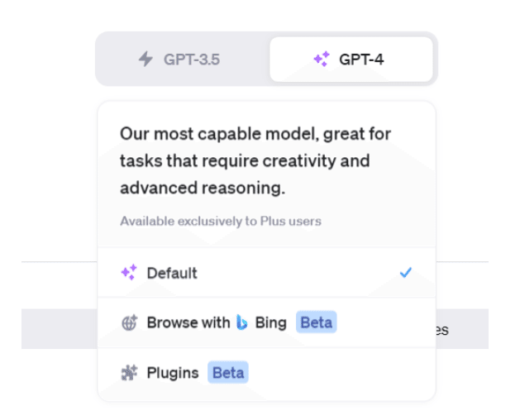Choose the Default mode option

(x=267, y=272)
